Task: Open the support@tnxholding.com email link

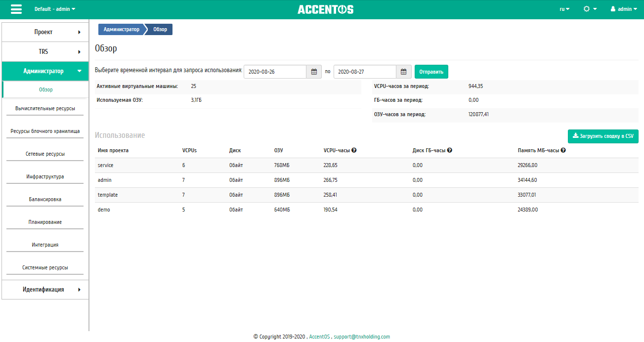Action: point(362,337)
